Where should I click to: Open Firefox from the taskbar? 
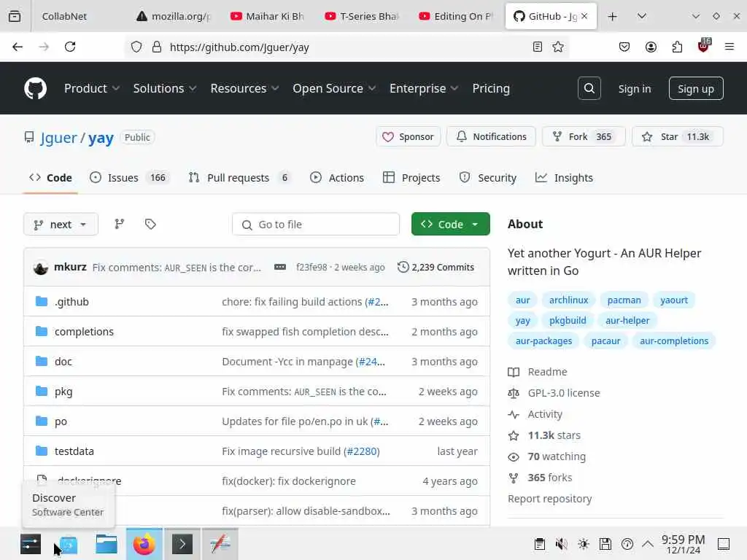coord(144,544)
